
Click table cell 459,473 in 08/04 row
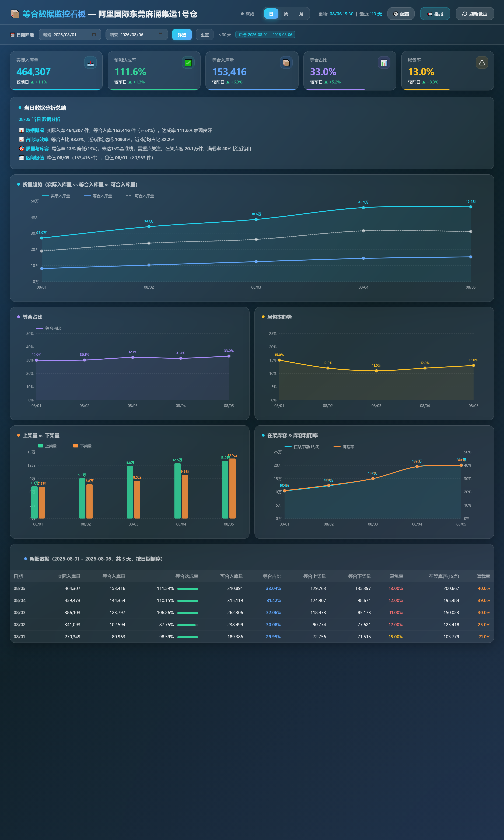point(72,601)
